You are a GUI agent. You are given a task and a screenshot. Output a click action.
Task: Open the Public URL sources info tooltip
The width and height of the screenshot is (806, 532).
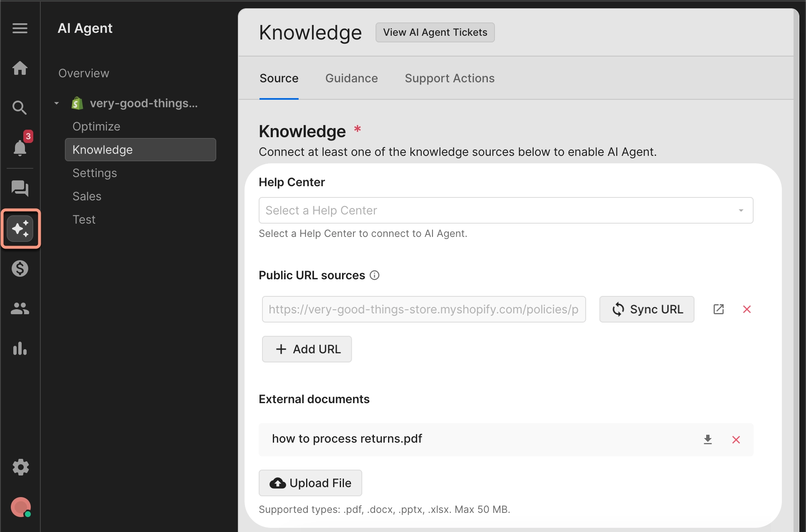(375, 275)
